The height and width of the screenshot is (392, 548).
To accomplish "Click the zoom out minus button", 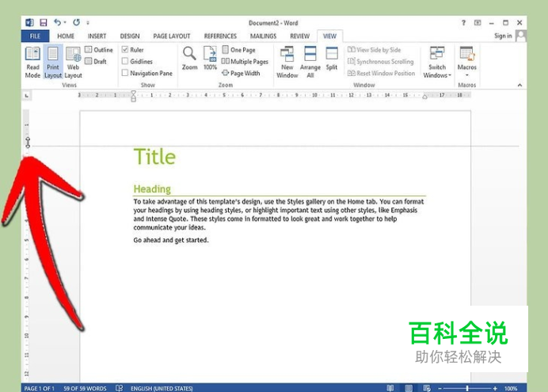I will click(x=440, y=388).
